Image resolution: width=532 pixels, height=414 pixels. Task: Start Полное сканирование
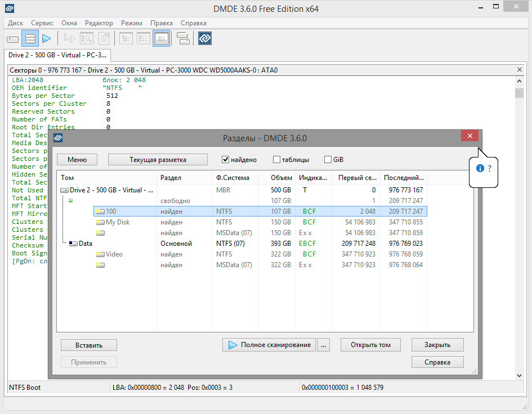pos(269,345)
